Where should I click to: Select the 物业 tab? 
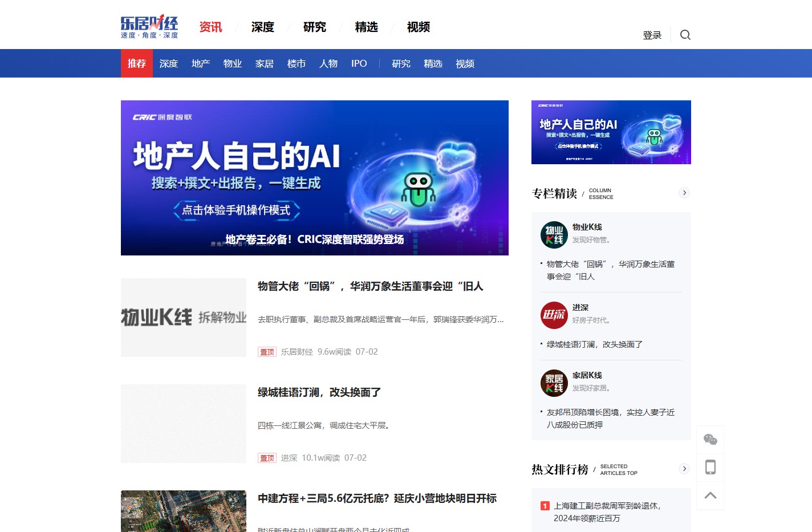(x=233, y=63)
